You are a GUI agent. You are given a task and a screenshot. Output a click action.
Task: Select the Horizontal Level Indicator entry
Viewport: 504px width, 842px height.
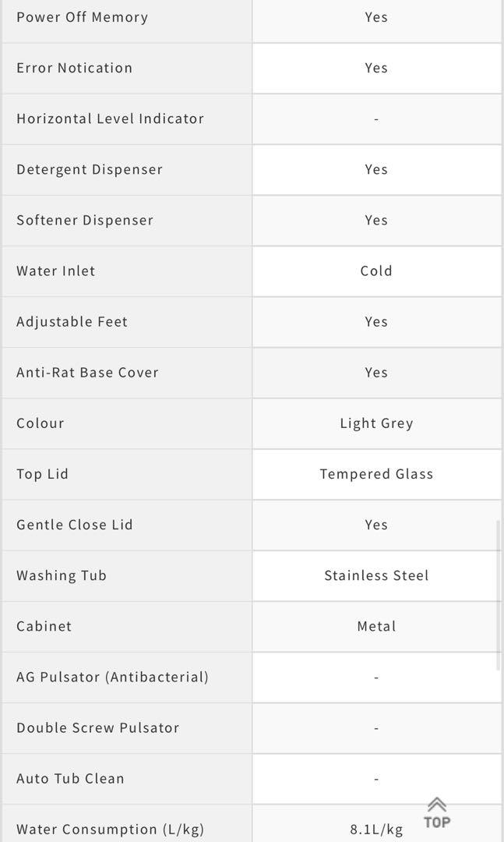[107, 119]
